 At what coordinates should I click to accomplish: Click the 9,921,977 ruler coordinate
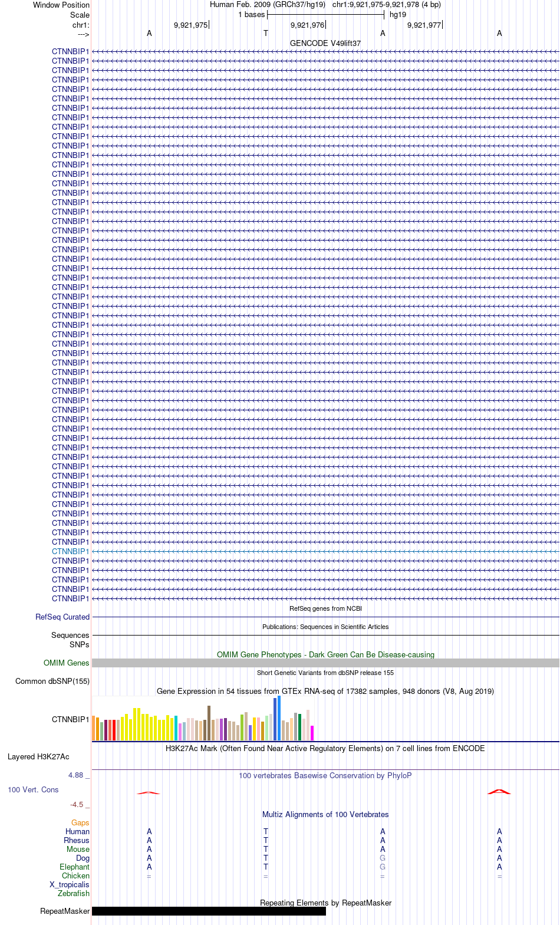[424, 25]
